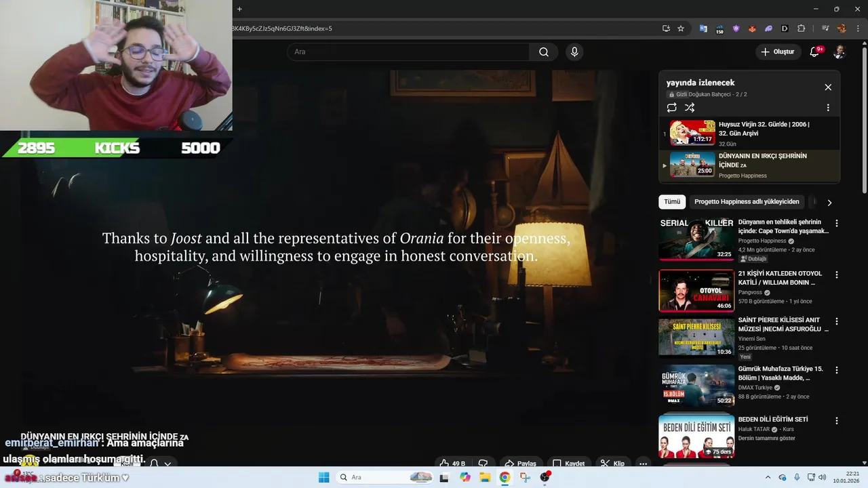The height and width of the screenshot is (488, 868).
Task: Open YouTube notifications bell
Action: click(x=814, y=52)
